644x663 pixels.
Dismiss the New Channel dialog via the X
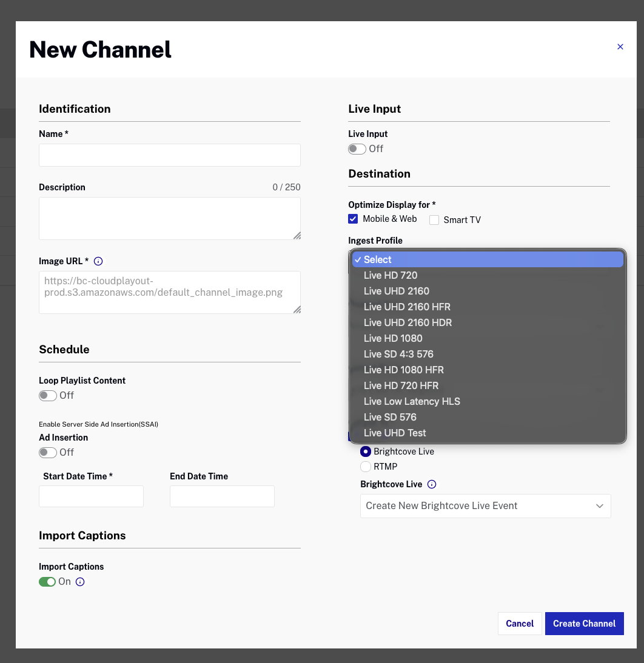[x=620, y=47]
